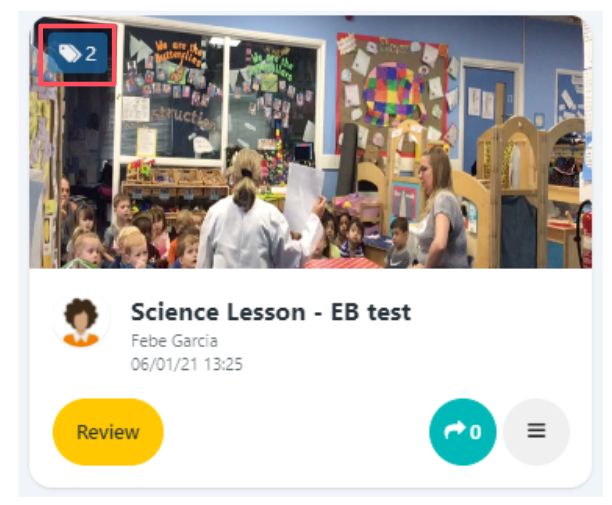The height and width of the screenshot is (505, 612).
Task: Open the classroom video thumbnail
Action: pyautogui.click(x=310, y=142)
